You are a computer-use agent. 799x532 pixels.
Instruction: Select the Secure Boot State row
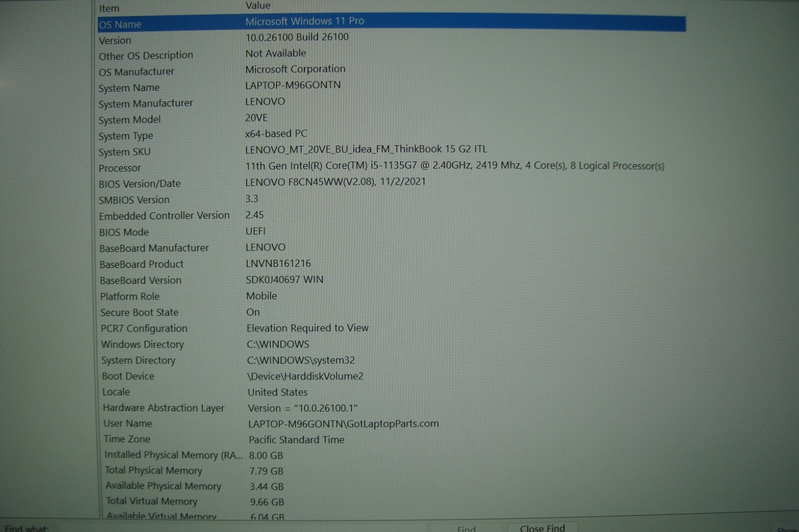[139, 312]
